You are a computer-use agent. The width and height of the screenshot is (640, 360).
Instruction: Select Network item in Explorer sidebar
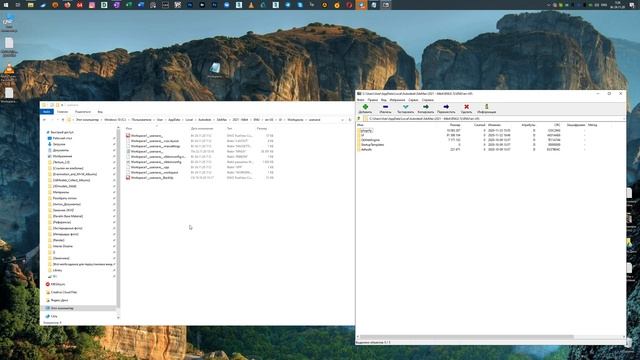click(x=52, y=316)
